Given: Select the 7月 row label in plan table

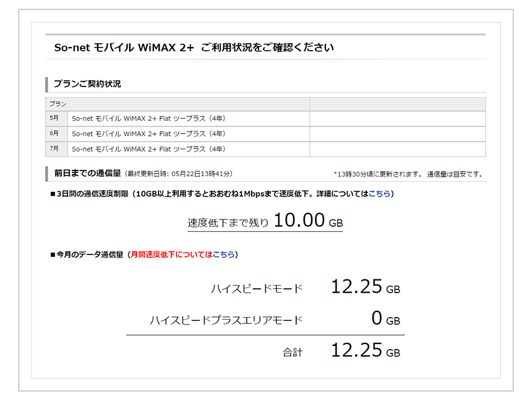Looking at the screenshot, I should pyautogui.click(x=54, y=149).
